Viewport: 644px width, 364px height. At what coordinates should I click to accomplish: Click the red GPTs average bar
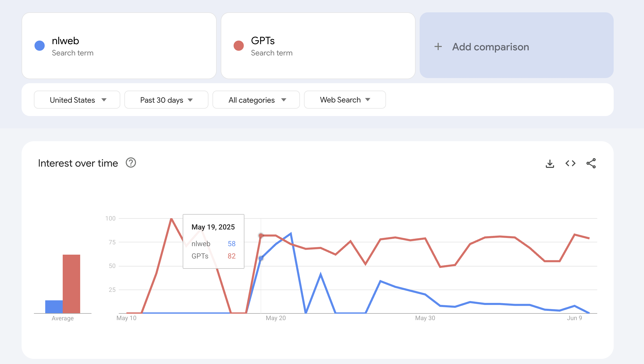[71, 284]
